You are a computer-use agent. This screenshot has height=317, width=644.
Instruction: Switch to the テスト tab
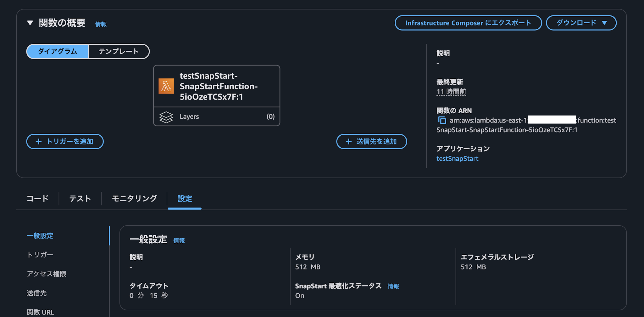coord(80,199)
